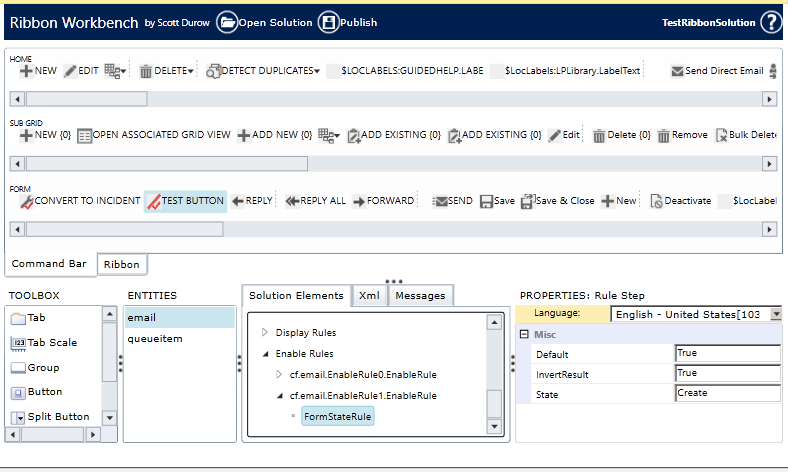Click Home bar scroll right arrow
The width and height of the screenshot is (788, 472).
769,99
